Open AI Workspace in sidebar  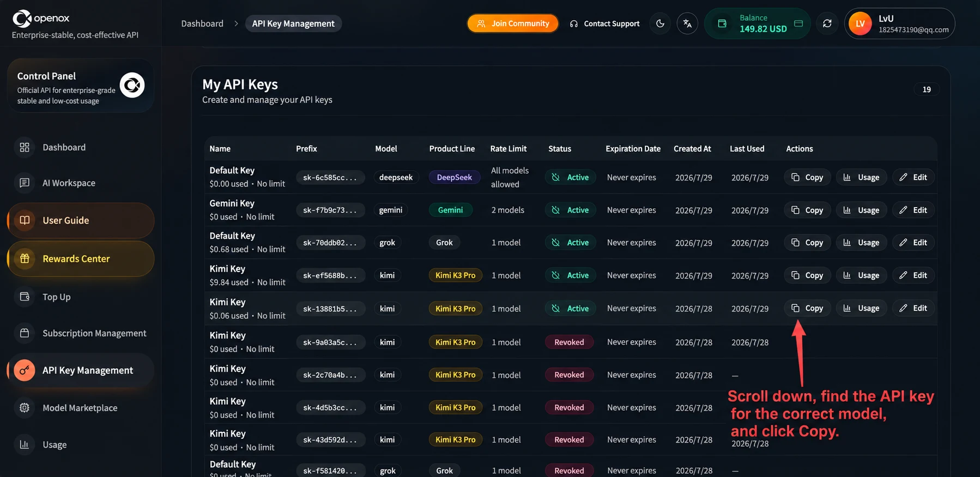[x=81, y=183]
